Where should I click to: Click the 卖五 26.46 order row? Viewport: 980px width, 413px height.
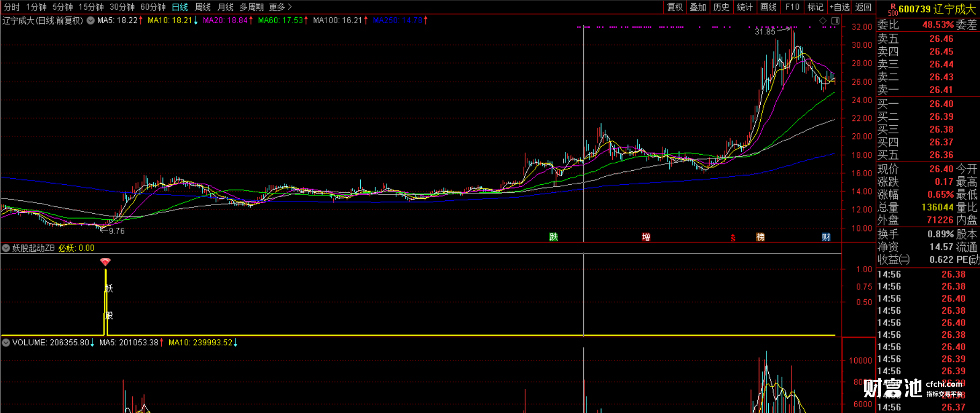928,39
